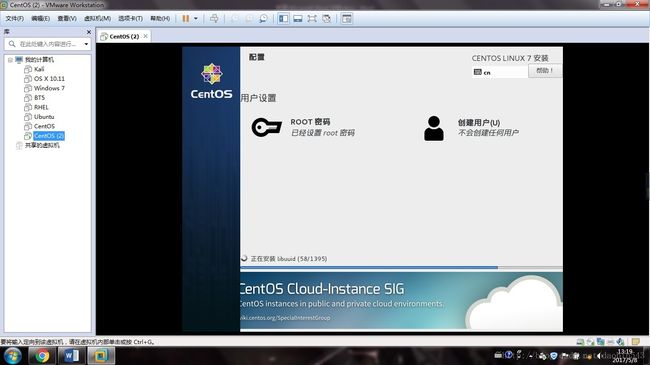650x365 pixels.
Task: Click the volume speaker tray icon
Action: click(x=599, y=356)
